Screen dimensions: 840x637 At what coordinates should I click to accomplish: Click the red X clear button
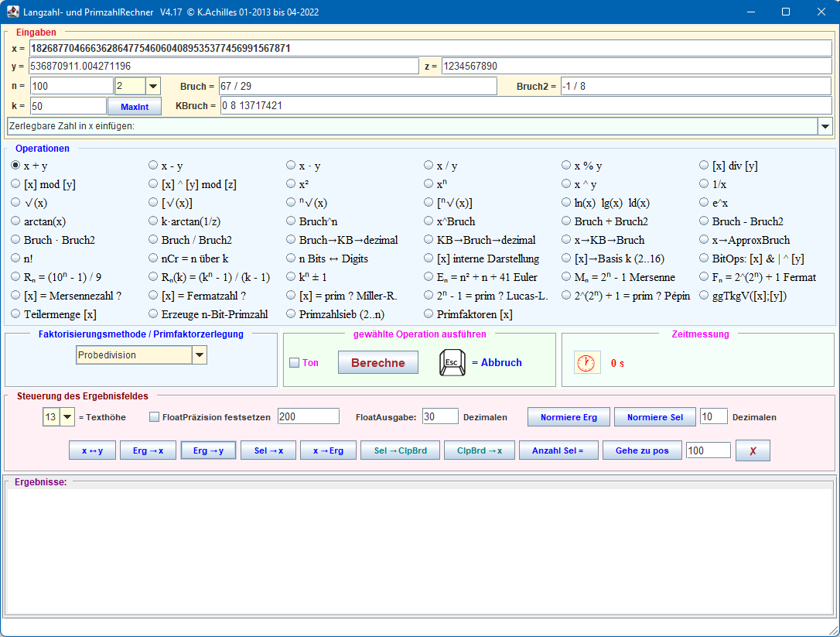pyautogui.click(x=753, y=450)
